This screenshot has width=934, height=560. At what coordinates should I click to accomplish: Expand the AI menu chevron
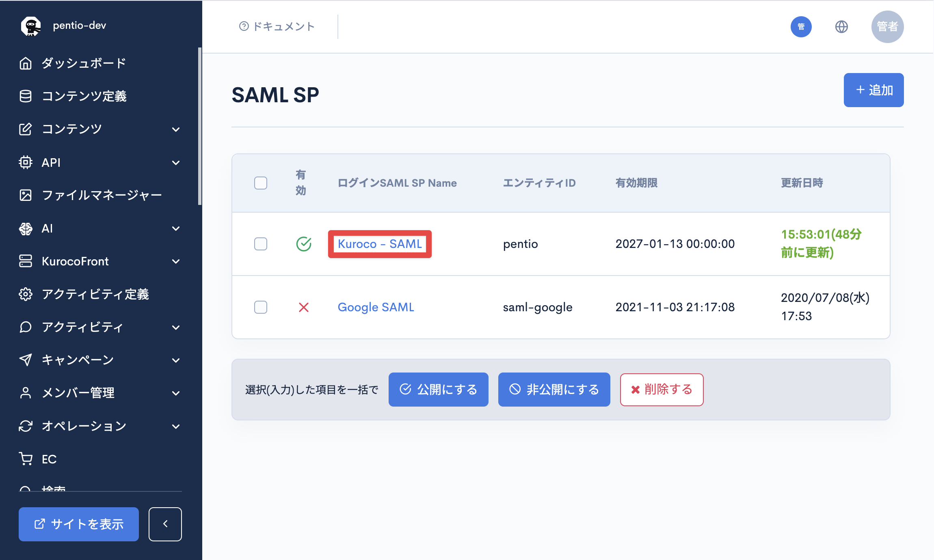pos(176,228)
